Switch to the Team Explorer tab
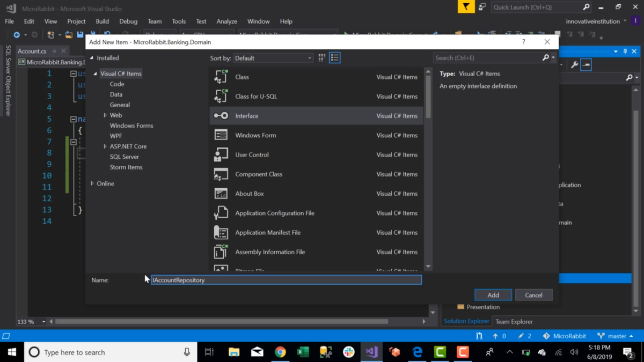 514,322
